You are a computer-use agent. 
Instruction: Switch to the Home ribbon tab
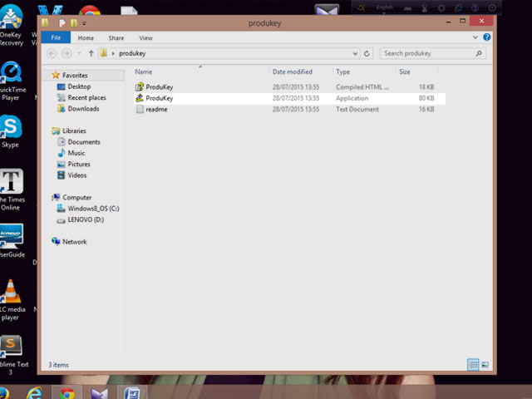86,38
